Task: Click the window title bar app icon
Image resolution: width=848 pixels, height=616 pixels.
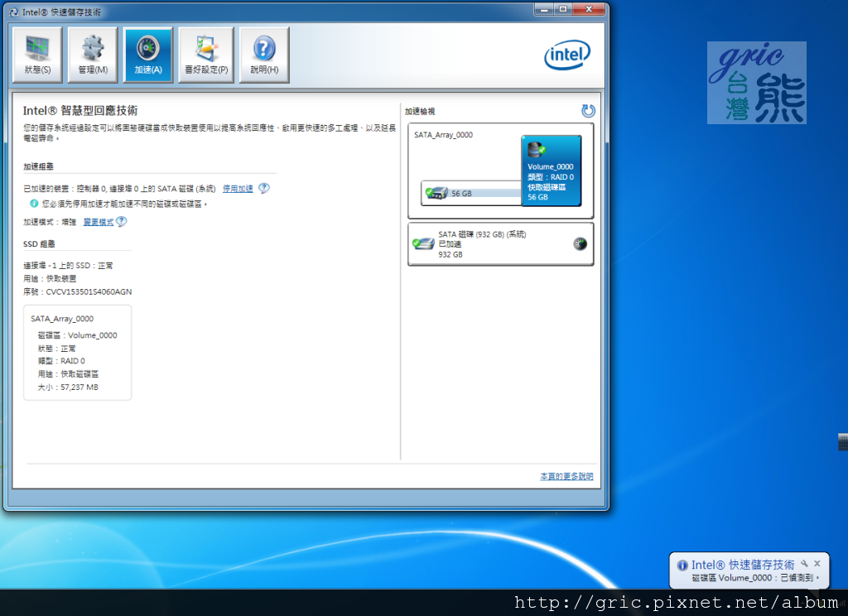Action: (14, 12)
